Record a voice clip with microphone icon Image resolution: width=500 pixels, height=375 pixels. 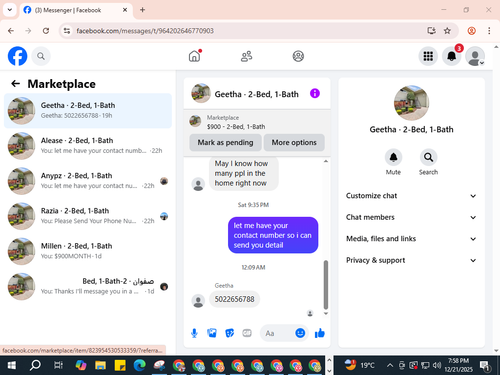click(x=194, y=333)
